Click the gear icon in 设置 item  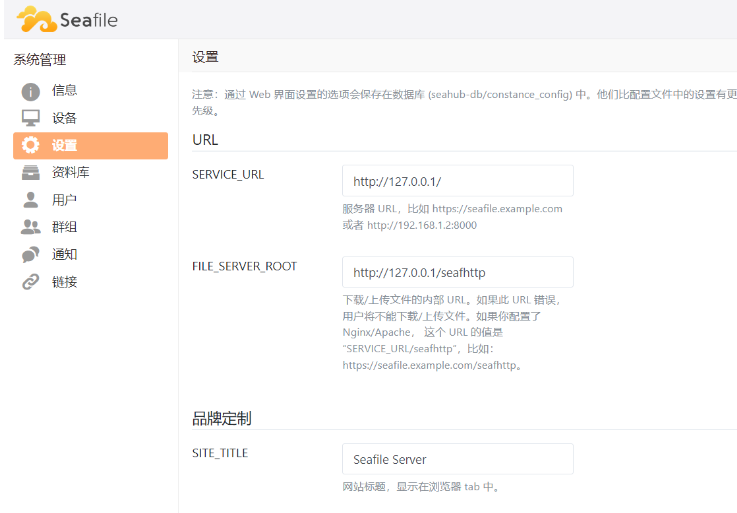(31, 145)
